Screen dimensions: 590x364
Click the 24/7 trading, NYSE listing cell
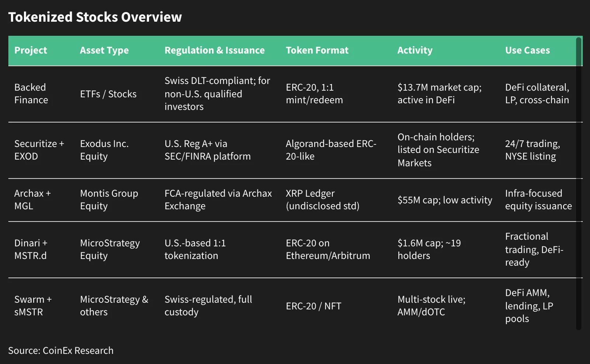pyautogui.click(x=532, y=150)
